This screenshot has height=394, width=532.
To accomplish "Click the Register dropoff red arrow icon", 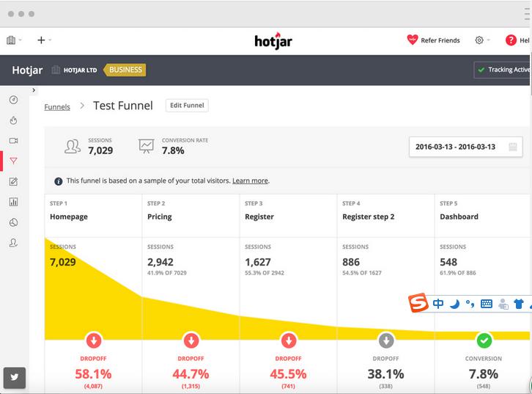I will pos(289,340).
